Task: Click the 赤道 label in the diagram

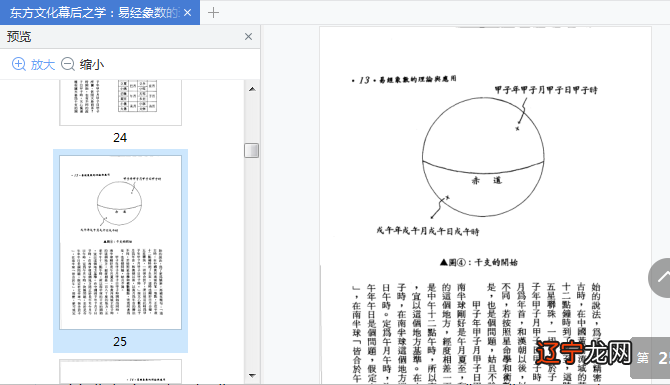Action: [486, 180]
